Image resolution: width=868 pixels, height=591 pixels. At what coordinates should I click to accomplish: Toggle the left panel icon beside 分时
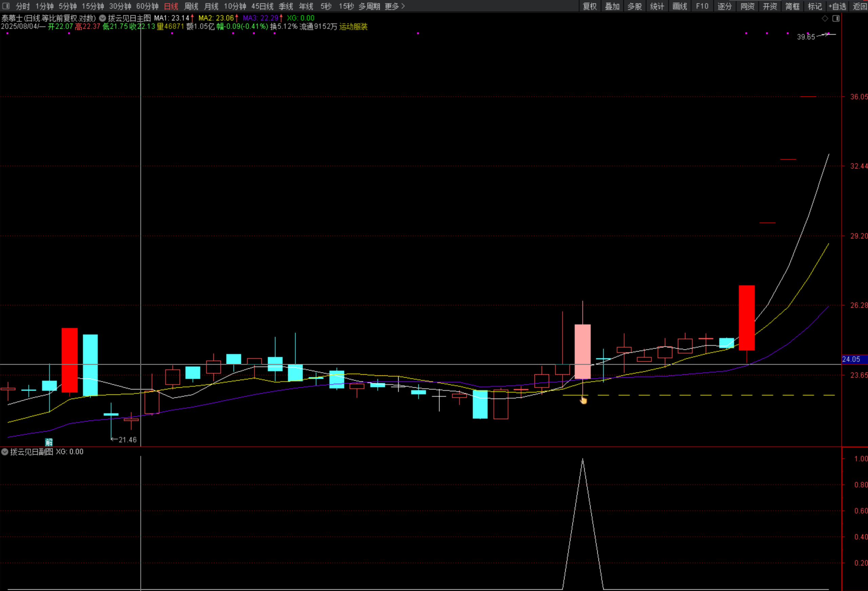pyautogui.click(x=6, y=6)
